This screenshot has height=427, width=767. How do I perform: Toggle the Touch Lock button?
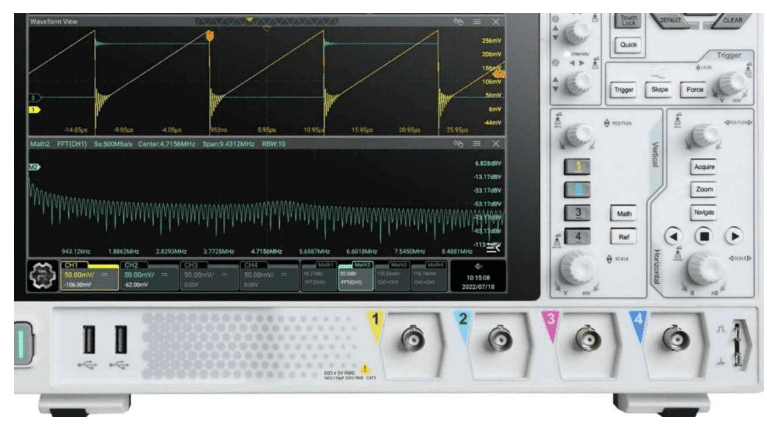pos(628,21)
